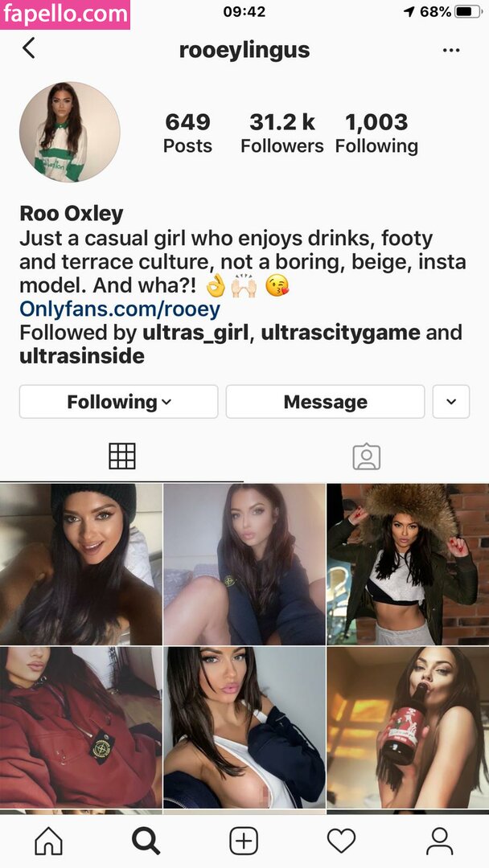Switch to the tagged photos tab
Viewport: 489px width, 868px height.
(x=367, y=457)
